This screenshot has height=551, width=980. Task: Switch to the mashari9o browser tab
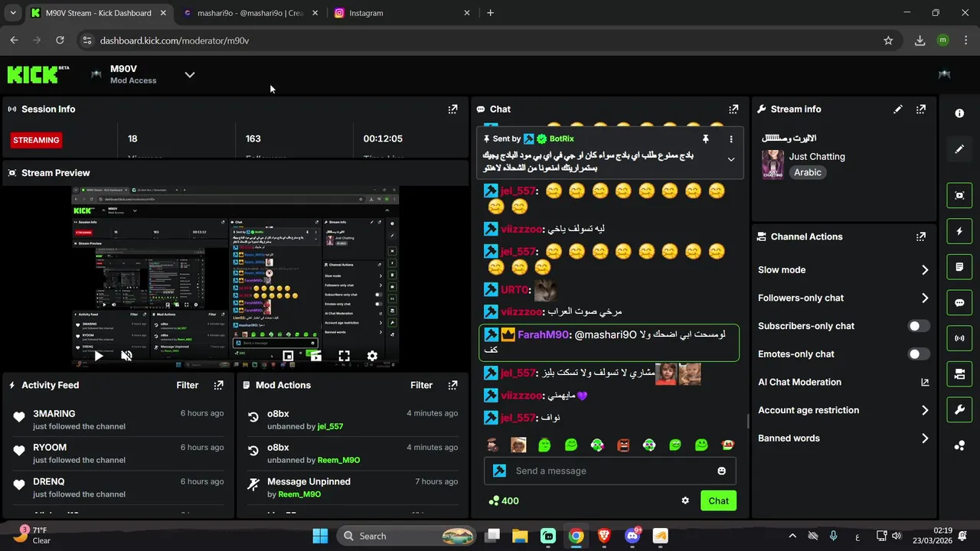(251, 13)
